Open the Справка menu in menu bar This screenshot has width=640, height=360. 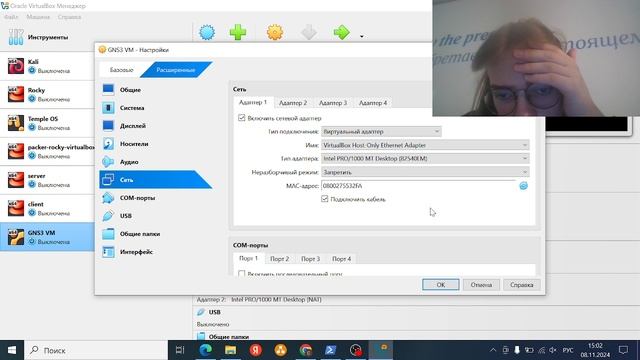click(69, 17)
